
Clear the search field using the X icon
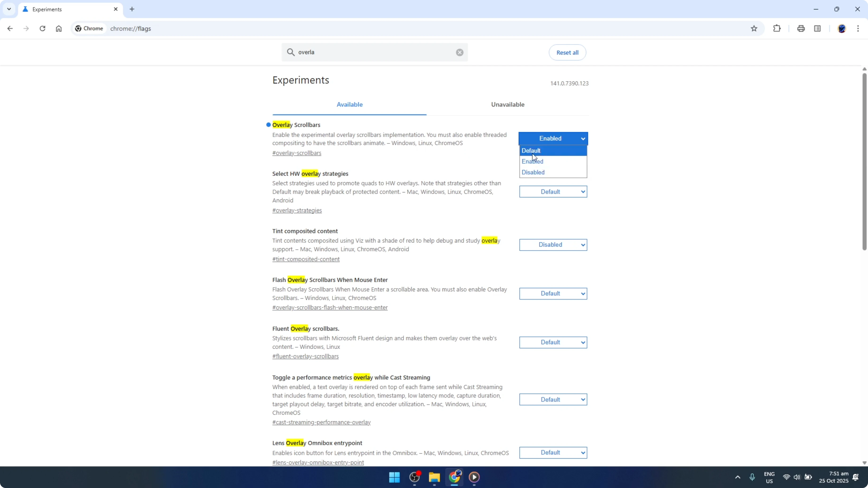point(459,52)
